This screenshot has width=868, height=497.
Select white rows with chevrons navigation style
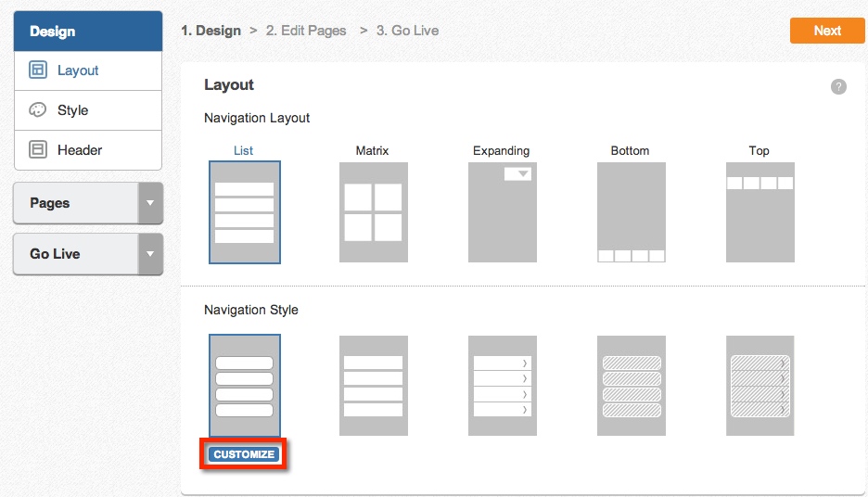pyautogui.click(x=503, y=386)
